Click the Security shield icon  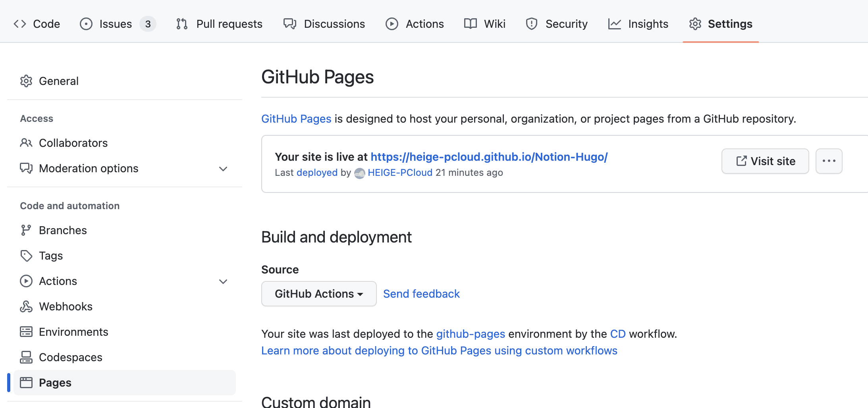(x=532, y=24)
